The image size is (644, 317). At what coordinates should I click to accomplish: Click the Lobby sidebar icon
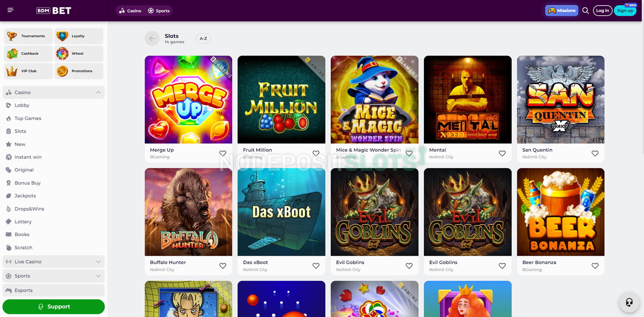coord(8,105)
